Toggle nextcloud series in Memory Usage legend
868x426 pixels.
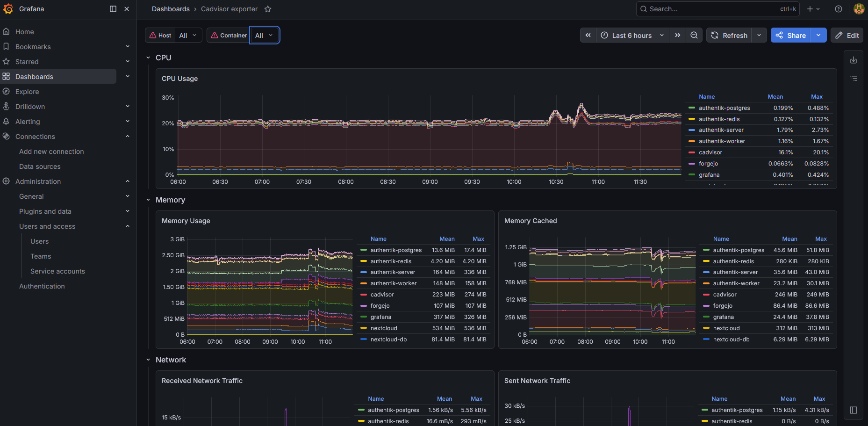point(384,328)
